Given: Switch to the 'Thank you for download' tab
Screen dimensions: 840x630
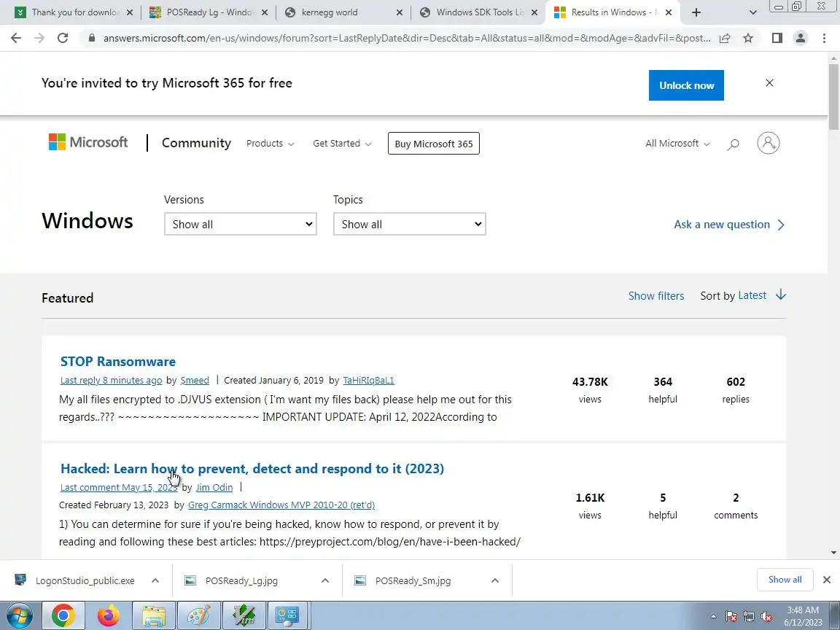Looking at the screenshot, I should point(75,12).
